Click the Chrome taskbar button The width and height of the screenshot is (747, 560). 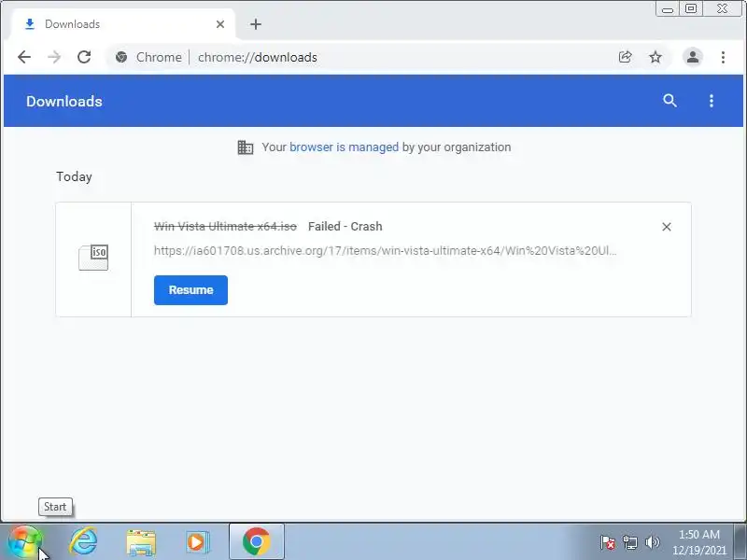tap(257, 542)
